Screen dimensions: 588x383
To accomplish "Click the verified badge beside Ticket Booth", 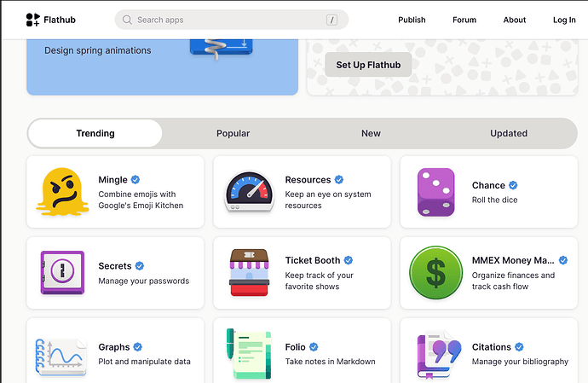I will [349, 260].
